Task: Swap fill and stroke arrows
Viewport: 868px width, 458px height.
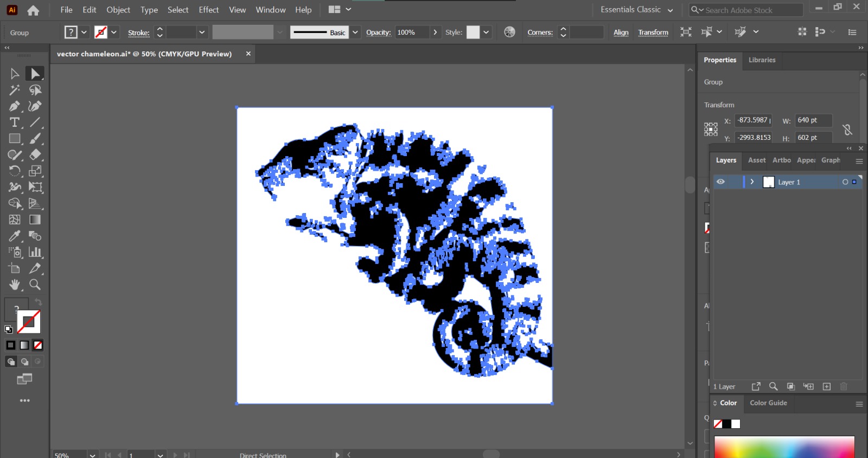Action: (38, 302)
